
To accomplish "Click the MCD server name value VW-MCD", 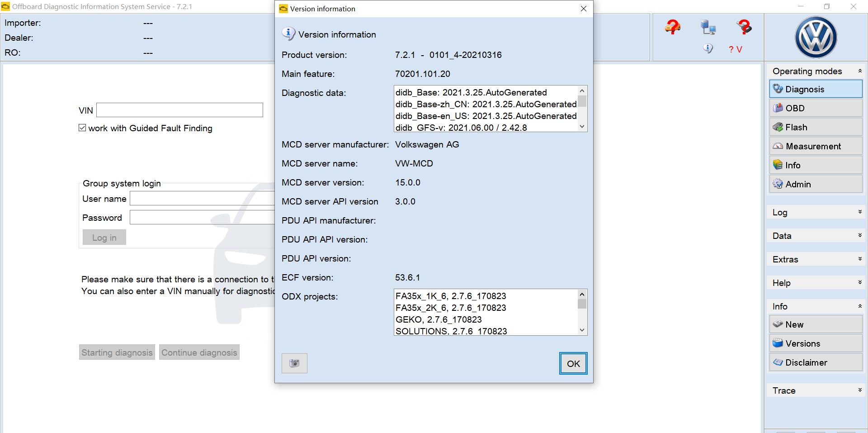I will click(x=414, y=163).
